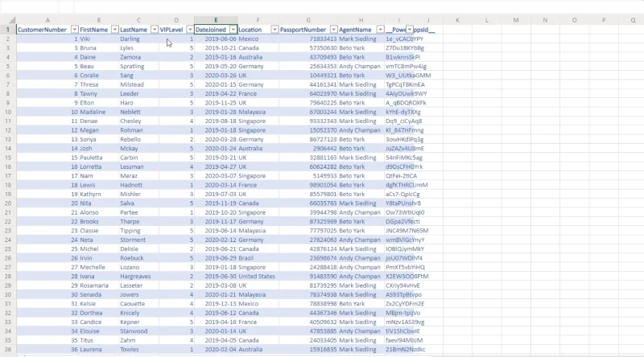The image size is (644, 357).
Task: Select column M header
Action: [516, 20]
